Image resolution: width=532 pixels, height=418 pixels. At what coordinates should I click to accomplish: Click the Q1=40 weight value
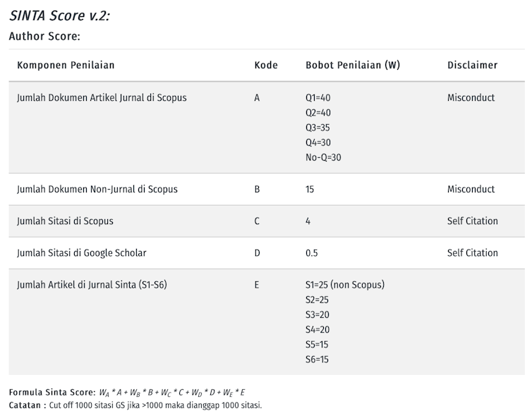coord(318,98)
